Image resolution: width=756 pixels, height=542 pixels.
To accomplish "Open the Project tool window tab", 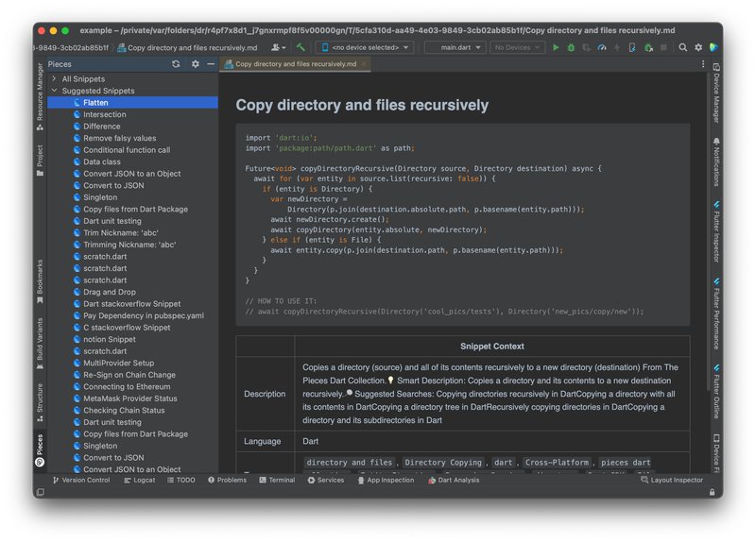I will pos(40,161).
